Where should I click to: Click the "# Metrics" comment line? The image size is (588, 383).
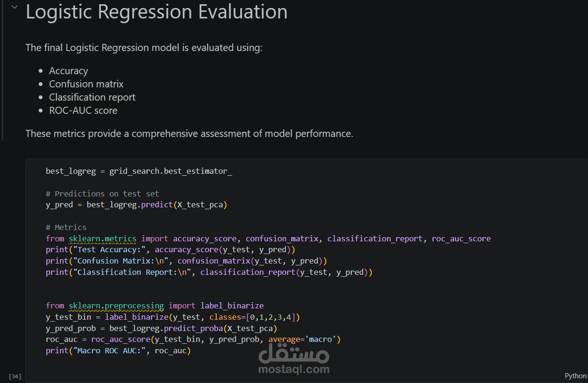(x=66, y=227)
